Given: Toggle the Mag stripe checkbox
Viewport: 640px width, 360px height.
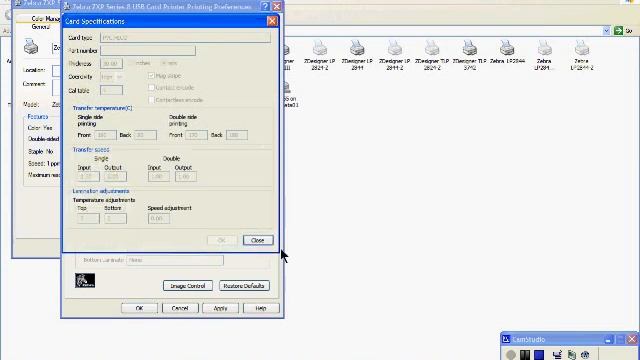Looking at the screenshot, I should (x=151, y=76).
